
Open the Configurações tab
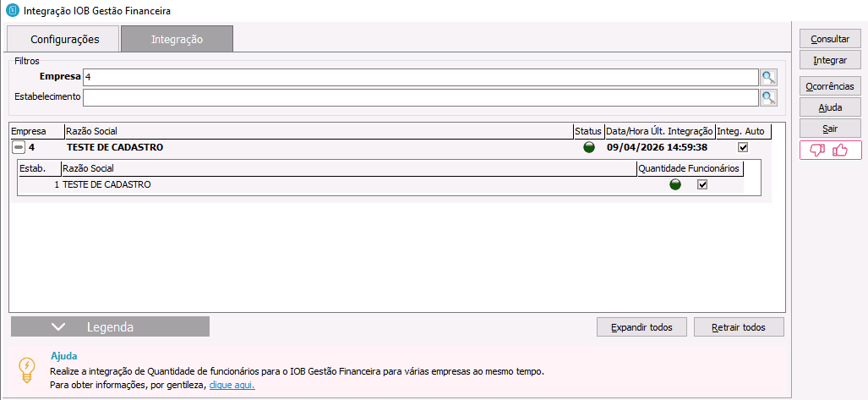click(63, 40)
